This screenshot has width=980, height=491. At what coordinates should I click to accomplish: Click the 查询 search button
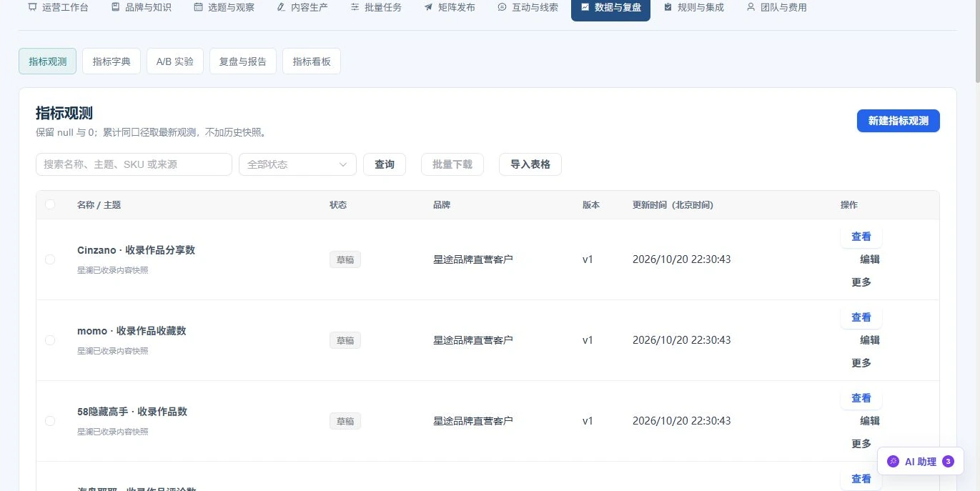pyautogui.click(x=385, y=164)
